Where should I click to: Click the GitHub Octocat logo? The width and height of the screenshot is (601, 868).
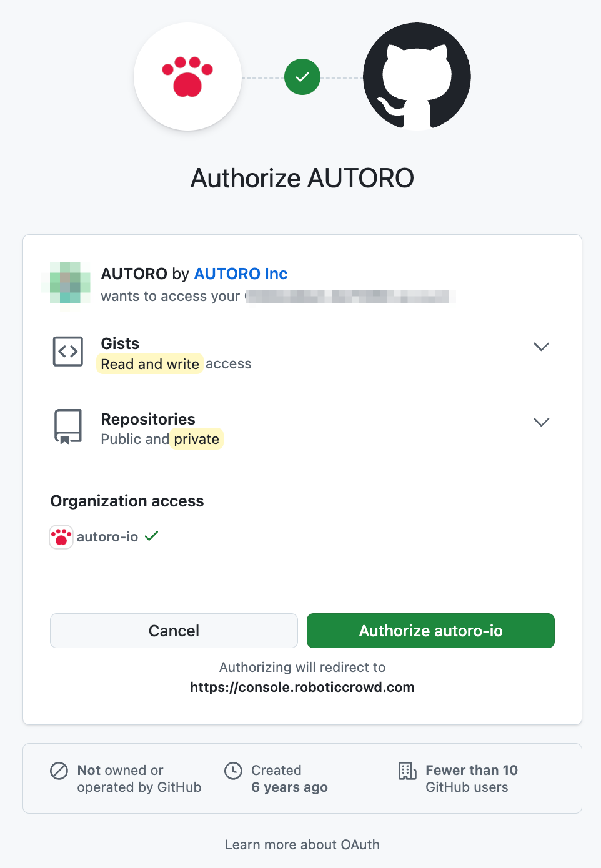pyautogui.click(x=417, y=77)
